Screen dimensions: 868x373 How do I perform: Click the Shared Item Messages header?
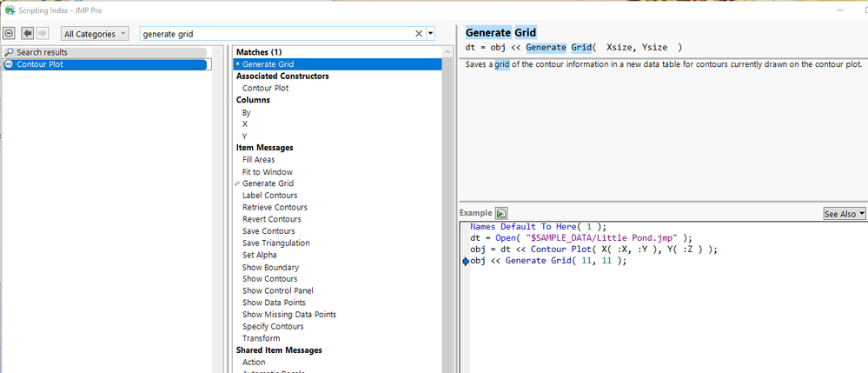279,350
